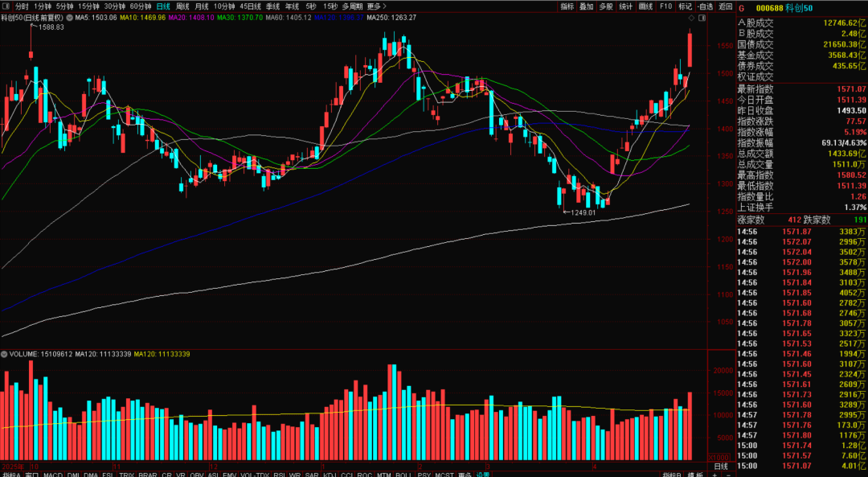Expand 更多 timeframe options
The image size is (868, 477).
[375, 6]
